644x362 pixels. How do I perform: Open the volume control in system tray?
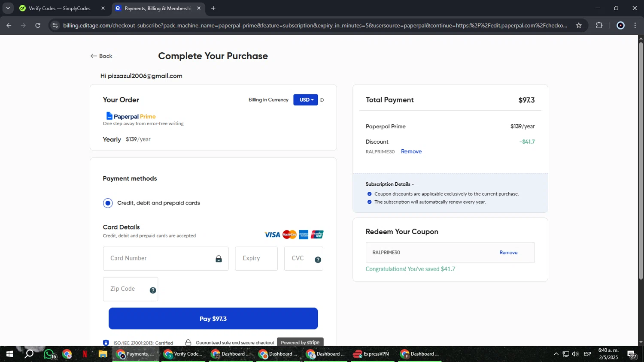pyautogui.click(x=575, y=354)
